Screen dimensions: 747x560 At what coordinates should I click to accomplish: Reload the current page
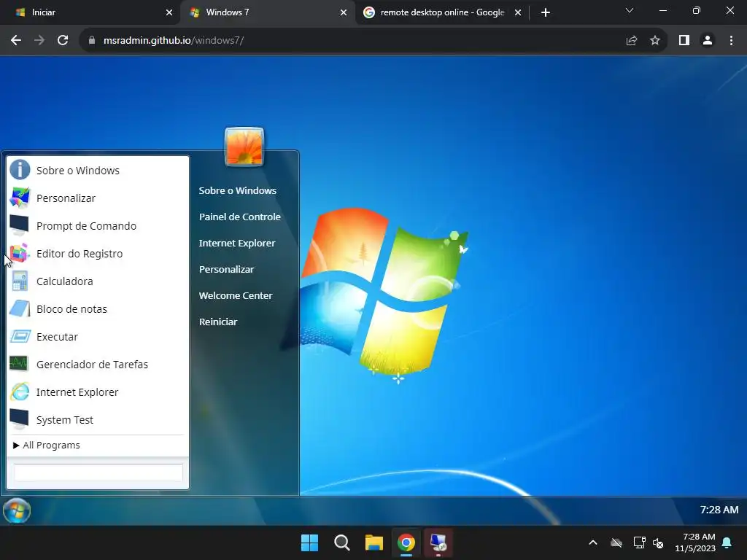[x=63, y=41]
